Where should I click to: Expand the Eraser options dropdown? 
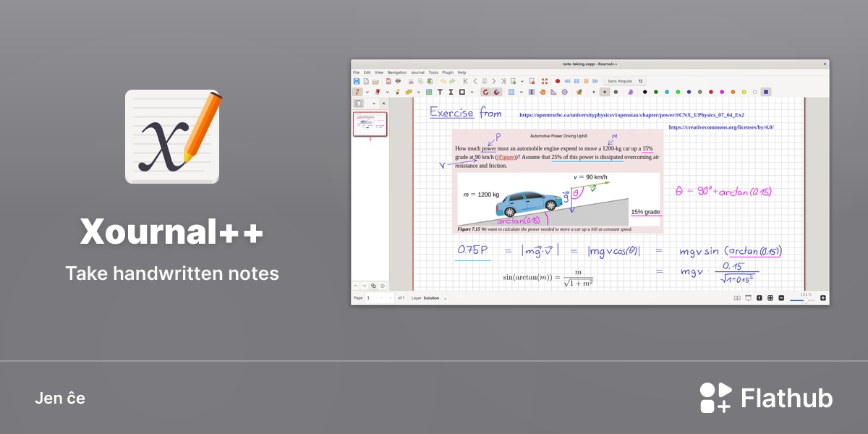(387, 92)
